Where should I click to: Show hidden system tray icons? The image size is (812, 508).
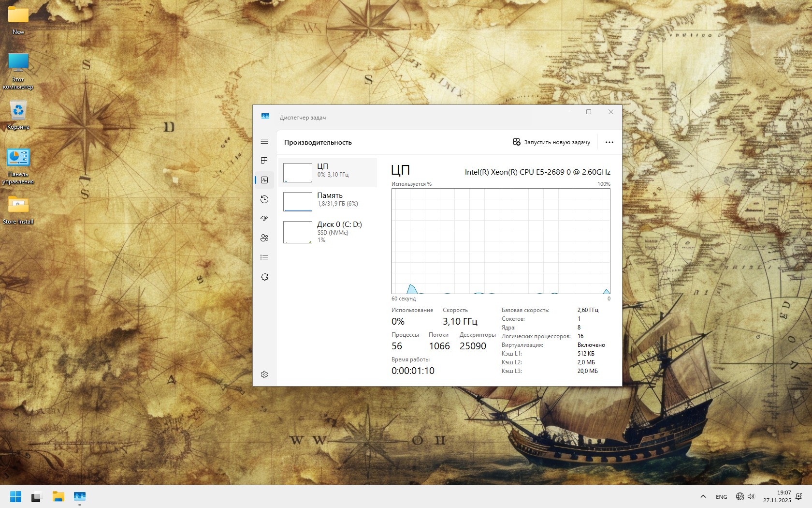(x=703, y=496)
